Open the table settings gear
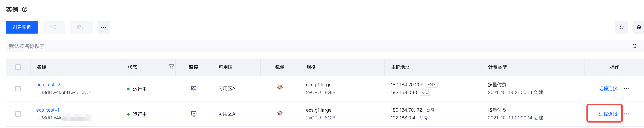 click(639, 27)
